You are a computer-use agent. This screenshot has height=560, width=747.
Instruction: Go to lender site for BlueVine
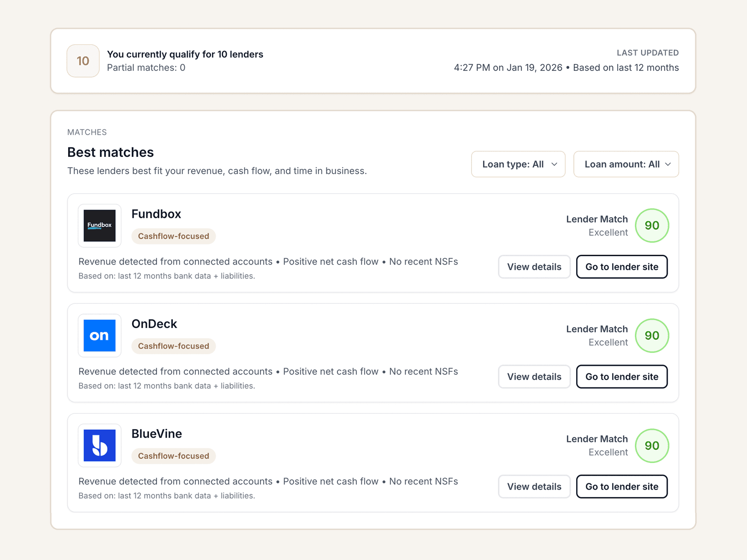621,487
